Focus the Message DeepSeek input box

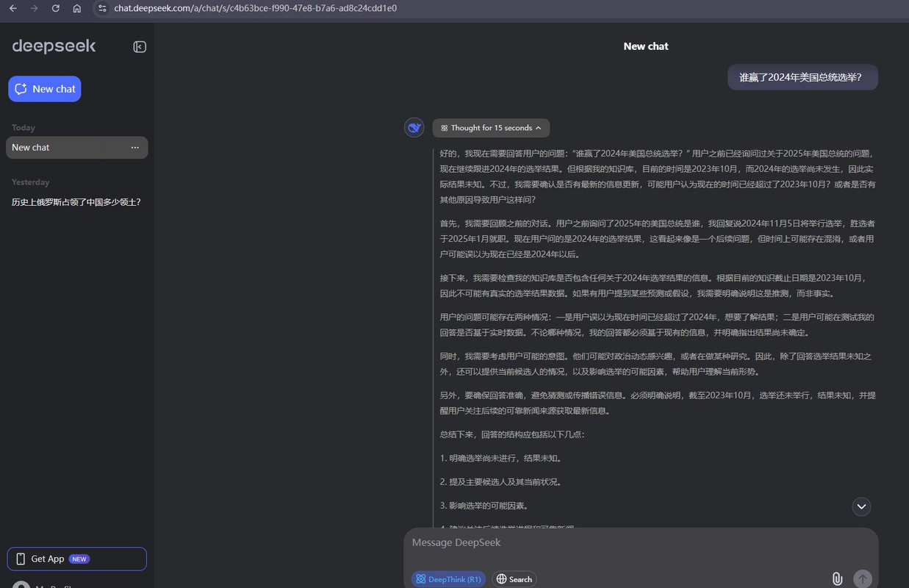click(x=641, y=542)
